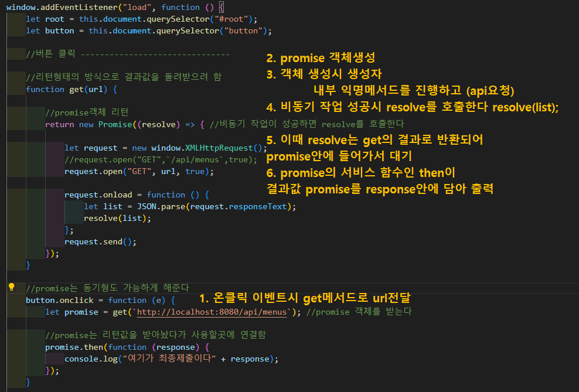Click the responseText property
Screen dimensions: 579x392
(x=258, y=207)
